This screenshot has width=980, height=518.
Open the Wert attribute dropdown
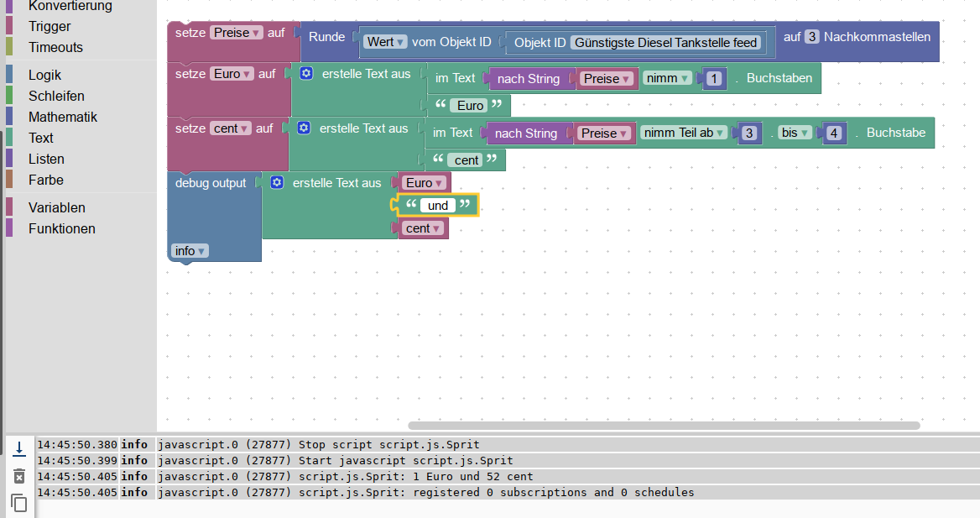pyautogui.click(x=385, y=42)
